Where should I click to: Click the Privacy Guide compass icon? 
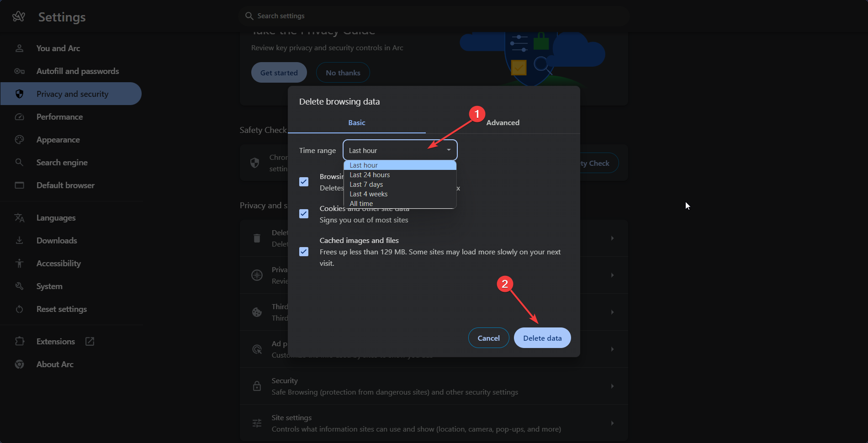[257, 275]
